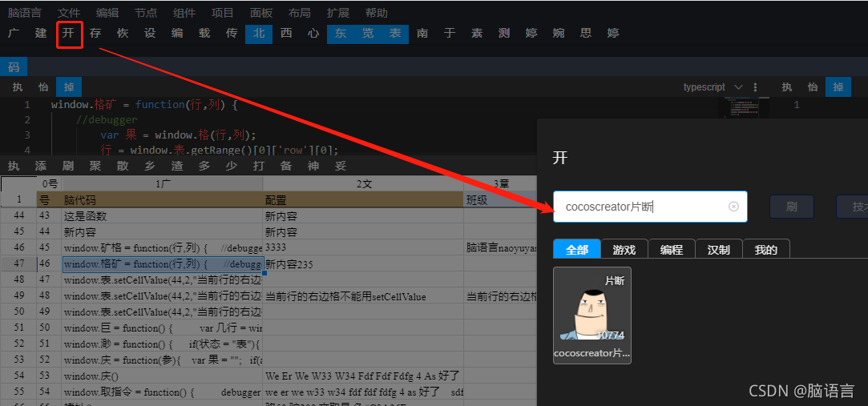Toggle the highlighted 览 toolbar button
The height and width of the screenshot is (406, 868).
coord(368,33)
